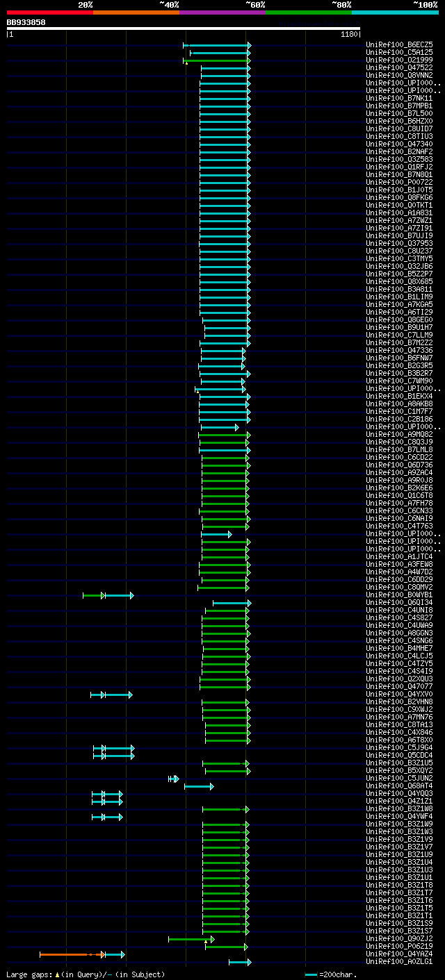Viewport: 445px width, 980px height.
Task: Click hit label UniRef100_C5JUN2
Action: click(x=399, y=778)
